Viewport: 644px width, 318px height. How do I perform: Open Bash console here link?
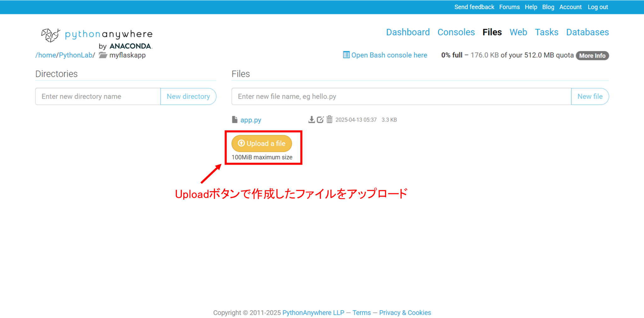pos(389,55)
